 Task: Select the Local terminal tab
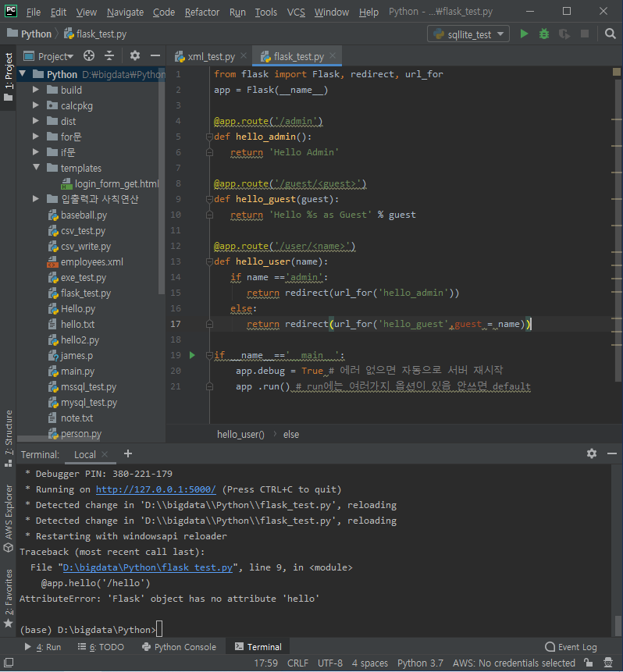point(85,454)
